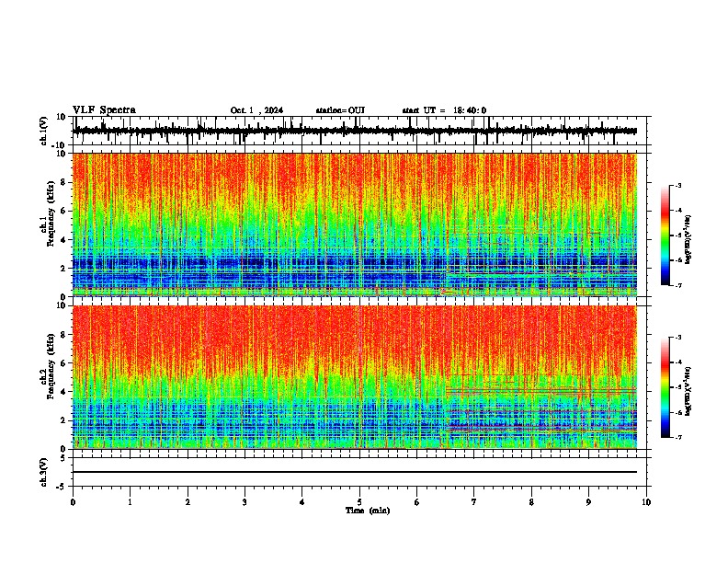The height and width of the screenshot is (563, 728).
Task: Click the ch.2 color scale bar
Action: 665,387
